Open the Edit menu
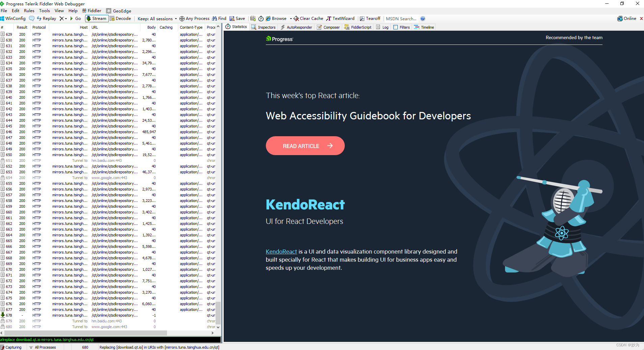The image size is (644, 350). click(x=16, y=11)
